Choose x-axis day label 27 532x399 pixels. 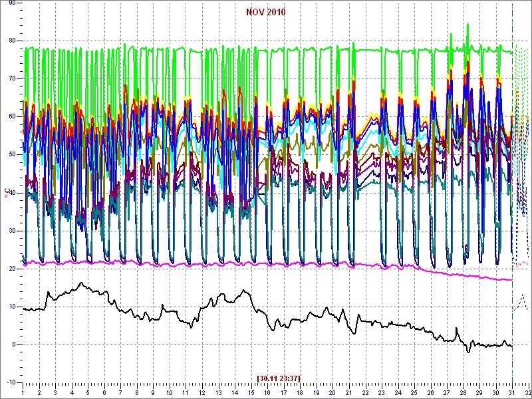pyautogui.click(x=447, y=392)
